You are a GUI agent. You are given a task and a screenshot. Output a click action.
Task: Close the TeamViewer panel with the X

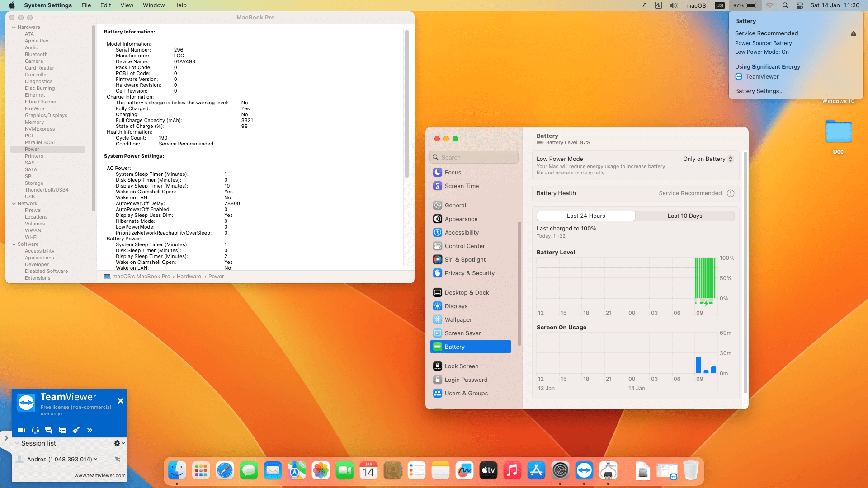tap(121, 401)
